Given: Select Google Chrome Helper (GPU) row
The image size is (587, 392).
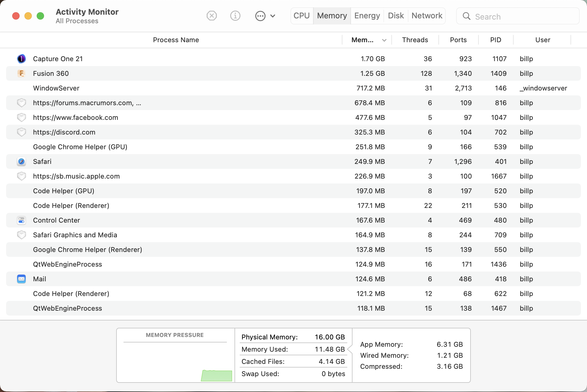Looking at the screenshot, I should (293, 147).
